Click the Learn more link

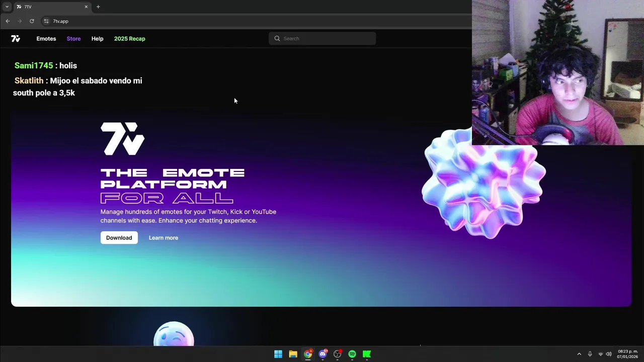tap(164, 238)
